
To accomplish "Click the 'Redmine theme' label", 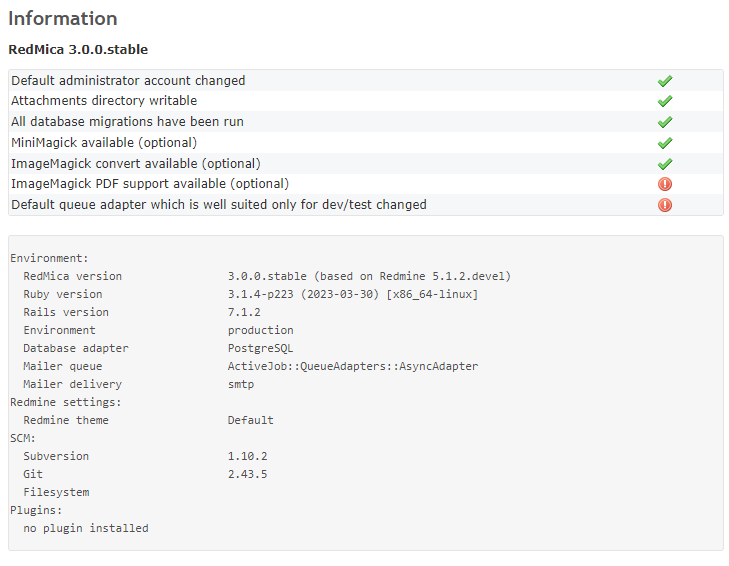I will click(66, 420).
